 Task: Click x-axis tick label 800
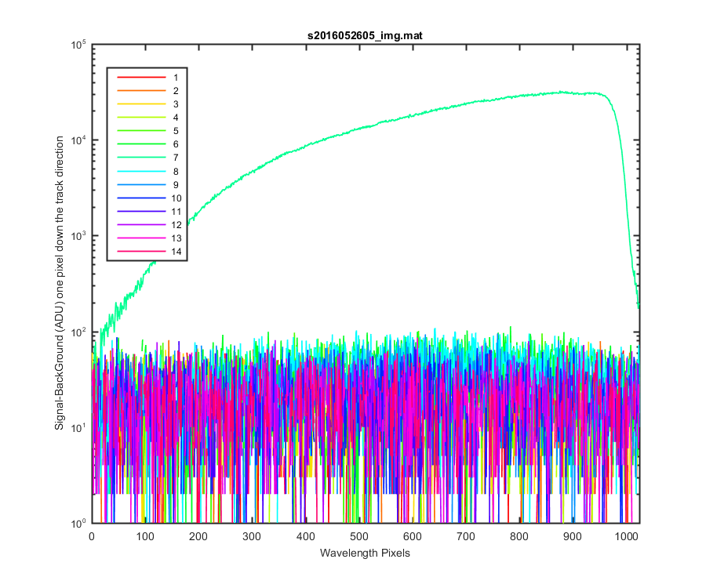click(519, 536)
